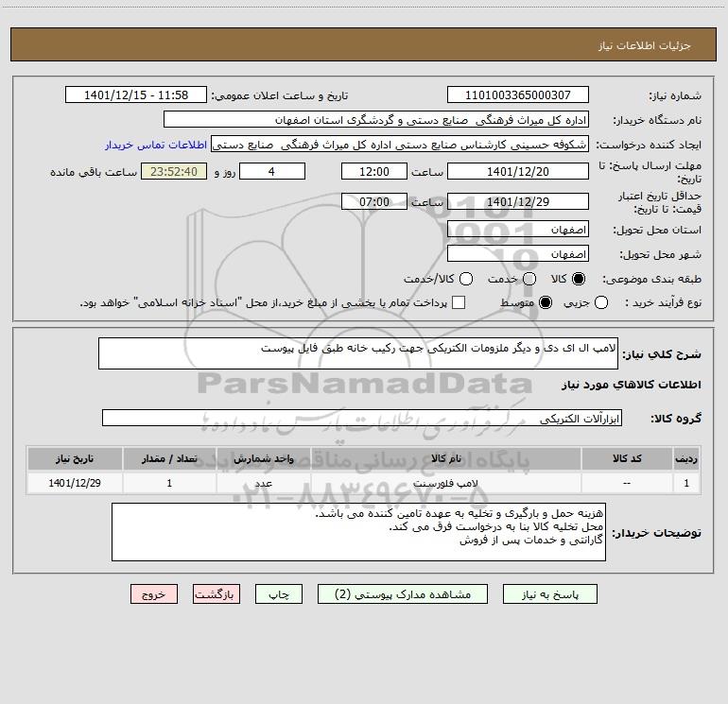Click the اطلاعات کالاهای مورد نیاز heading
Screen dimensions: 728x704
[631, 385]
